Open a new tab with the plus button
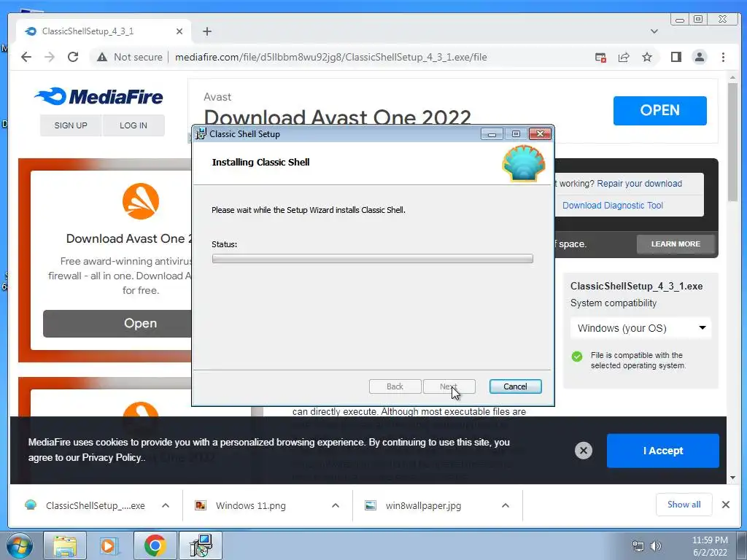Screen dimensions: 747x560 point(206,31)
